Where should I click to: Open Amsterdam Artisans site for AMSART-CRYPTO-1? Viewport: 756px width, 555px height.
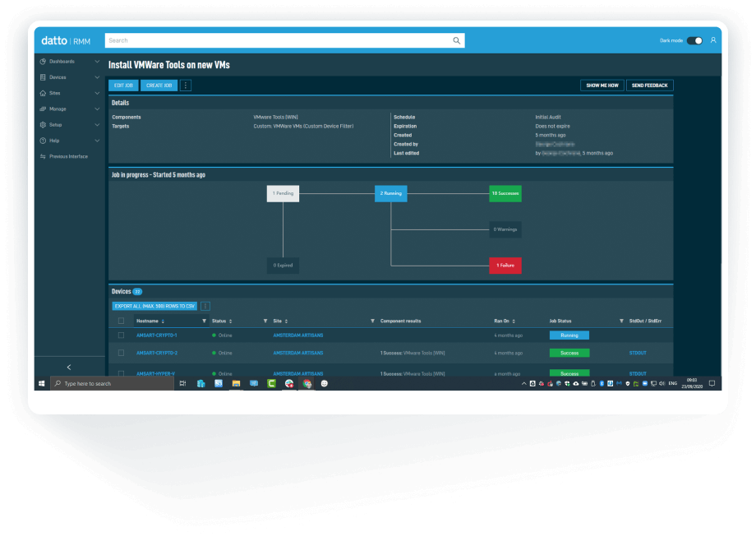(298, 335)
